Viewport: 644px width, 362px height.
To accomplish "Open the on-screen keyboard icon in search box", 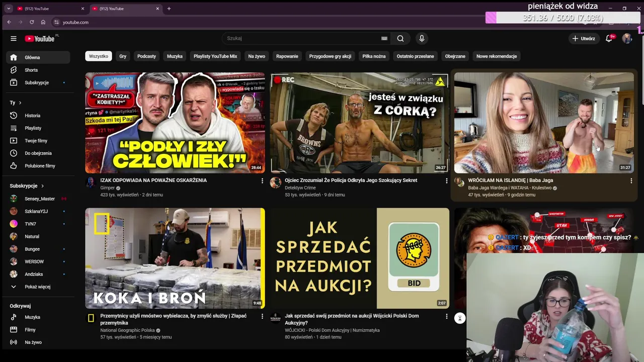I will coord(384,38).
